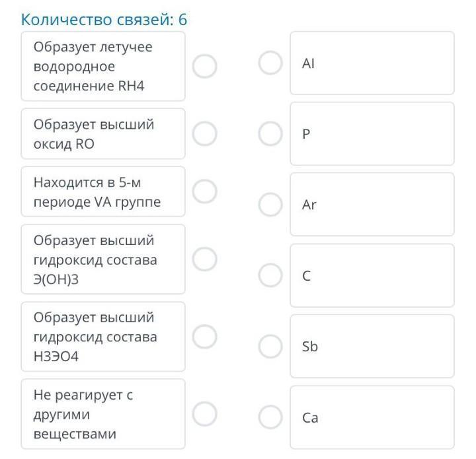Image resolution: width=476 pixels, height=459 pixels.
Task: Select the radio button left of Al
Action: click(270, 63)
